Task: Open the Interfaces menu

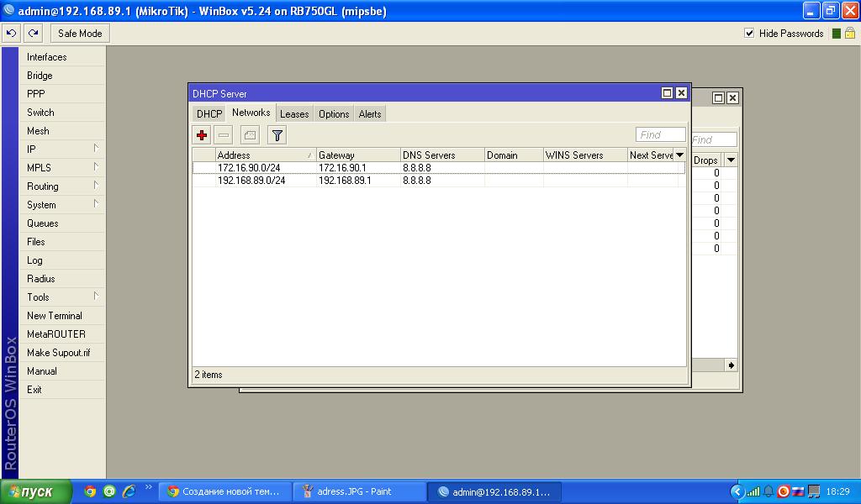Action: click(62, 57)
